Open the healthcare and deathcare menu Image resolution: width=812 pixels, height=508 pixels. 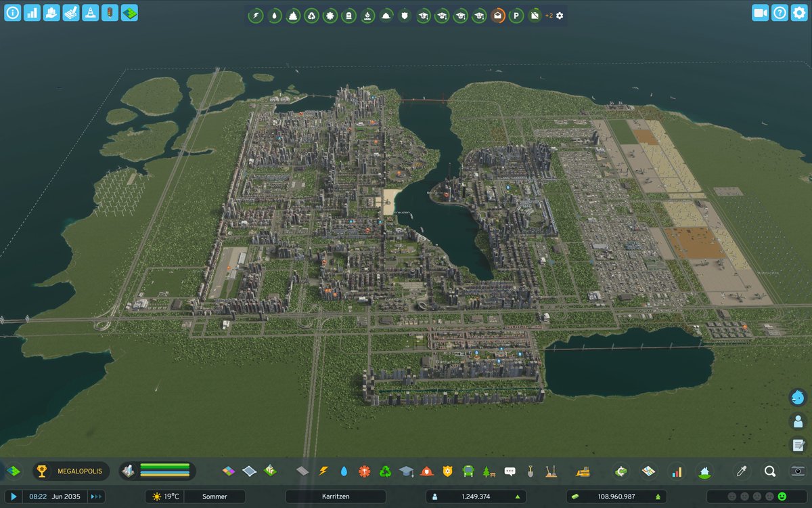[x=365, y=471]
